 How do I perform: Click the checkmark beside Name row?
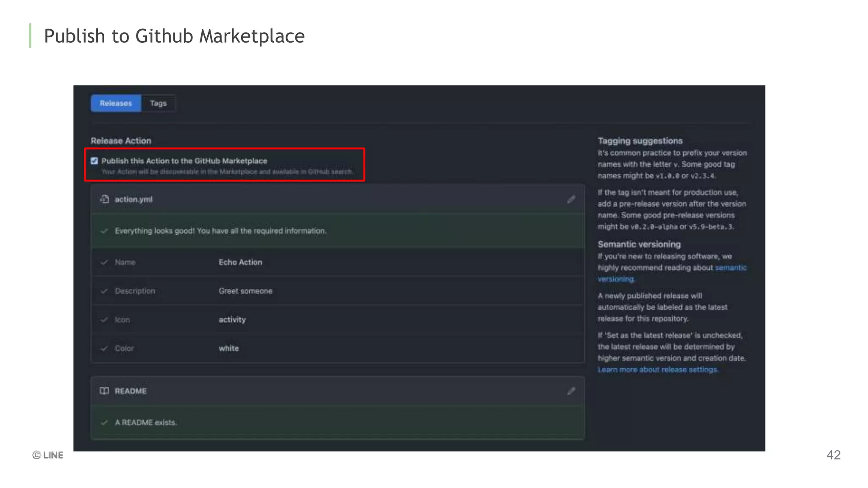pyautogui.click(x=104, y=263)
